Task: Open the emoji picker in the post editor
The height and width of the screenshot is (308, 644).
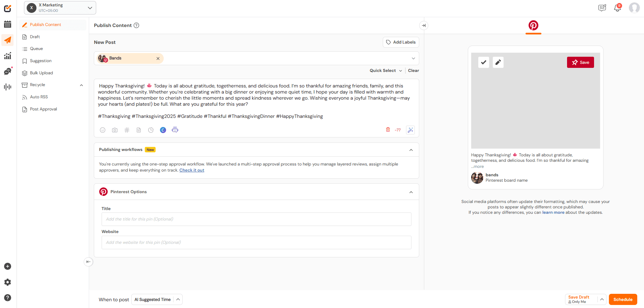Action: (102, 130)
